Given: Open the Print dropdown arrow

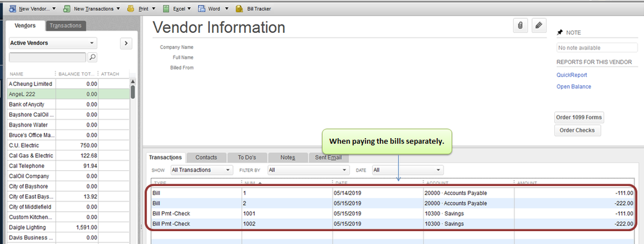Looking at the screenshot, I should click(x=153, y=8).
